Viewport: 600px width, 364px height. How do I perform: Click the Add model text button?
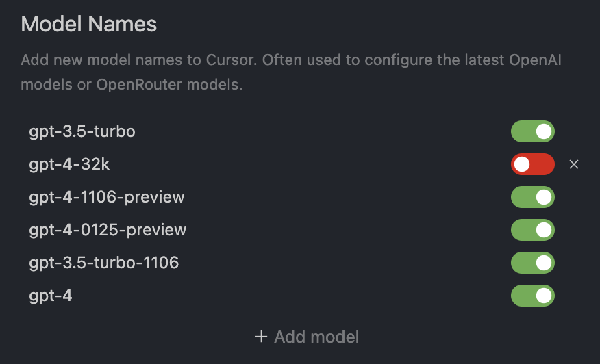(x=316, y=337)
